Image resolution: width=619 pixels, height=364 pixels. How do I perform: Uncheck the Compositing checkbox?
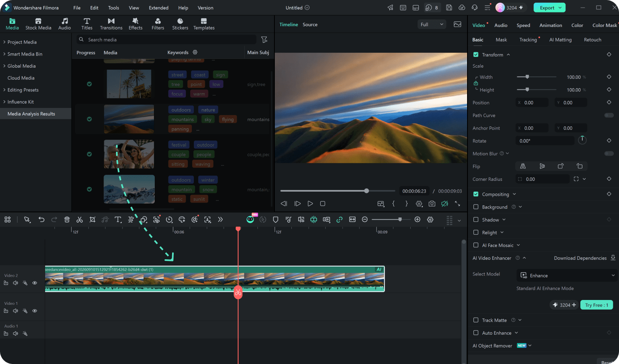point(476,194)
